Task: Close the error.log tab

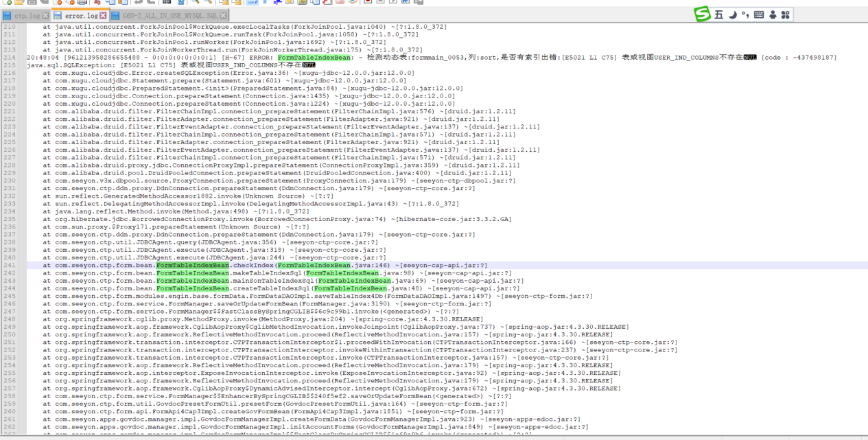Action: [104, 15]
